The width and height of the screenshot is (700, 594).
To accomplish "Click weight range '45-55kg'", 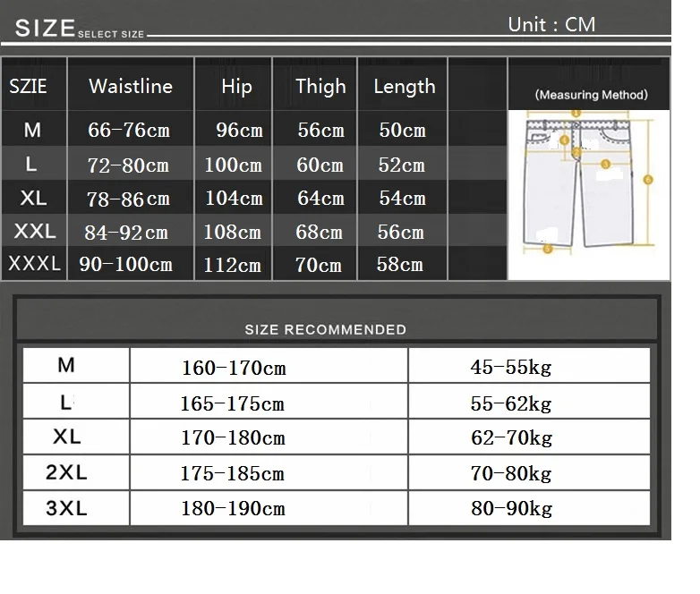I will point(511,368).
